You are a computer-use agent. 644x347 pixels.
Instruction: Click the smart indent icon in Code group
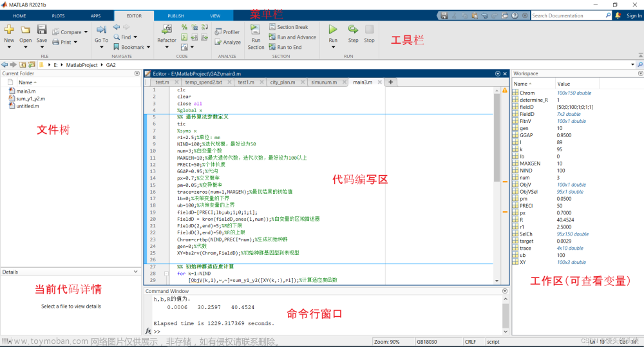pyautogui.click(x=184, y=37)
